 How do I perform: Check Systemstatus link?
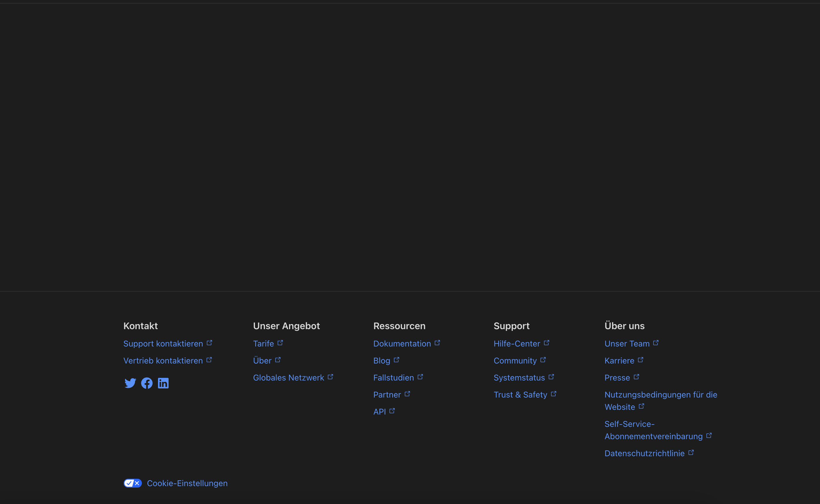pyautogui.click(x=519, y=378)
